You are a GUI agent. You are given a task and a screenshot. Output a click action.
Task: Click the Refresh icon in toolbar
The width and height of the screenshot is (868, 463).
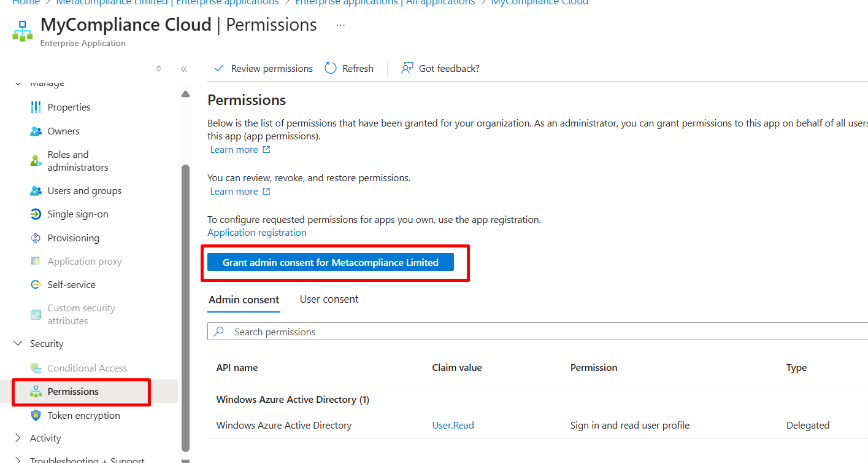pyautogui.click(x=331, y=68)
